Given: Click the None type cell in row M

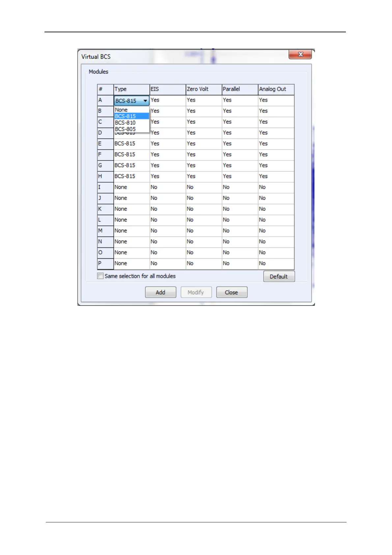Looking at the screenshot, I should coord(132,231).
